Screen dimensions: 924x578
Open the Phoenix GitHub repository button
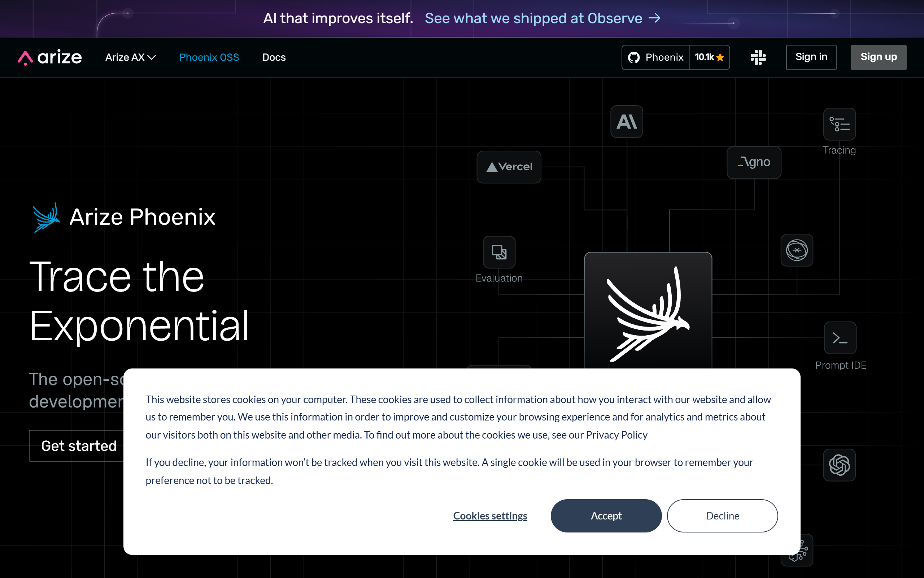[655, 57]
